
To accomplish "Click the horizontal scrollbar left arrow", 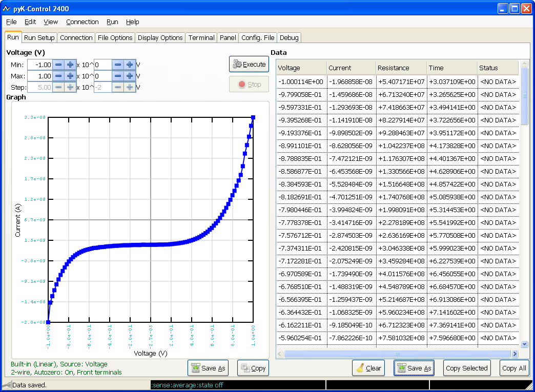I will click(x=280, y=354).
